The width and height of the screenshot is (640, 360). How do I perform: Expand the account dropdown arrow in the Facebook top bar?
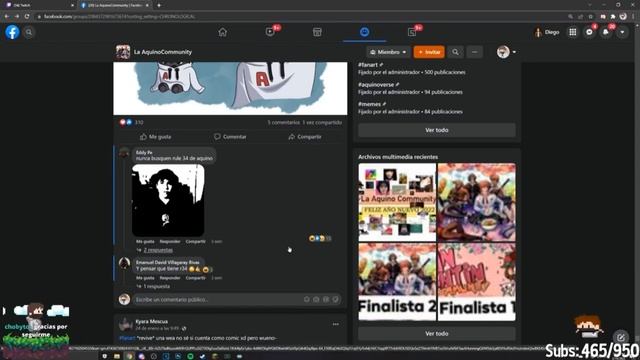pyautogui.click(x=622, y=32)
